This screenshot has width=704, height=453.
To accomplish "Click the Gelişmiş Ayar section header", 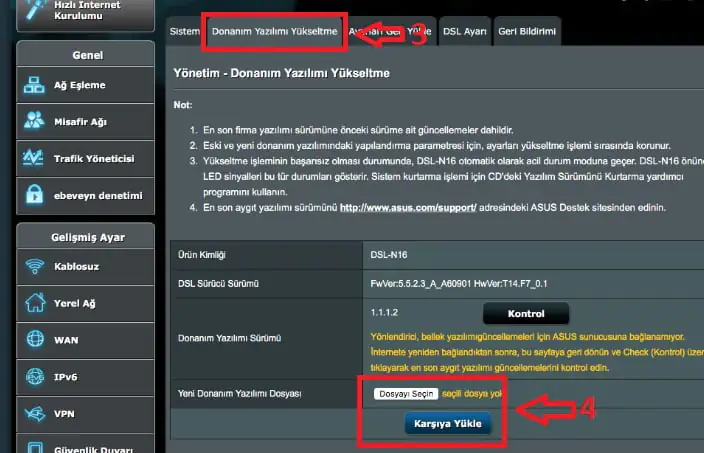I will point(86,237).
